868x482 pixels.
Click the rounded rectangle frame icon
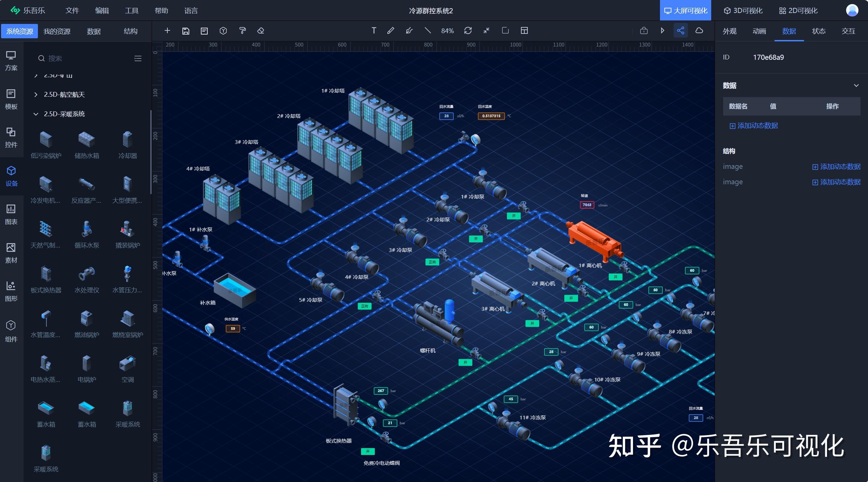pos(505,30)
